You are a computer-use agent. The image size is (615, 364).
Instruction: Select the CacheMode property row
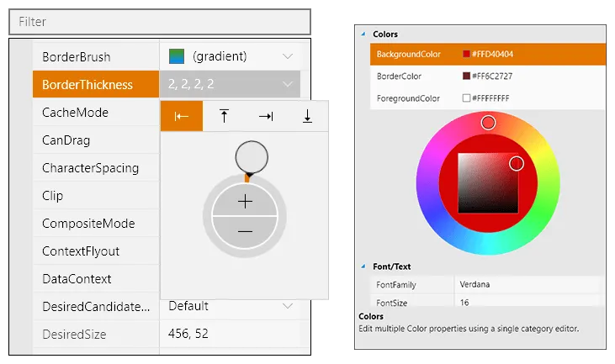click(96, 113)
